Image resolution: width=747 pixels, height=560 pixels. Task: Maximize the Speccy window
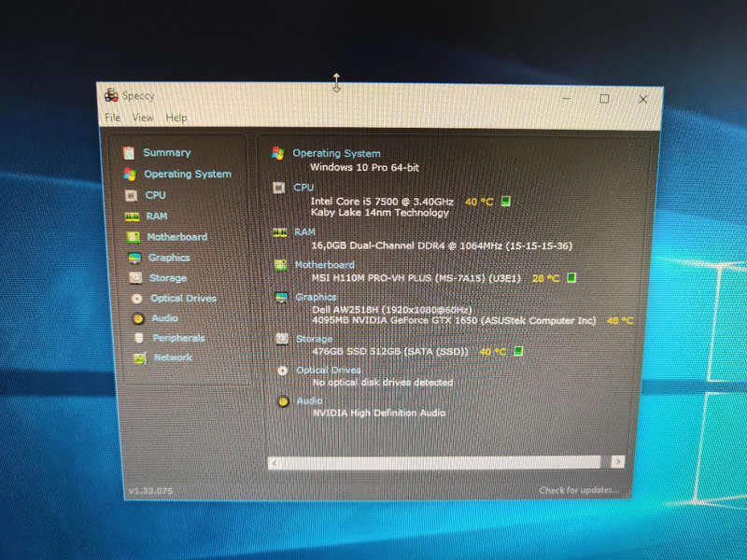click(x=604, y=99)
